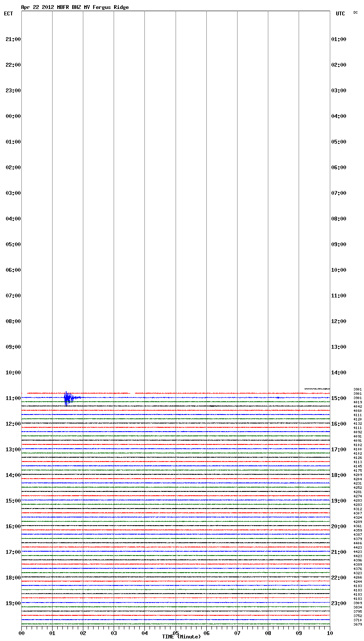Pick the UTC 23:00 hour label
Screen dimensions: 364x641
[339, 603]
